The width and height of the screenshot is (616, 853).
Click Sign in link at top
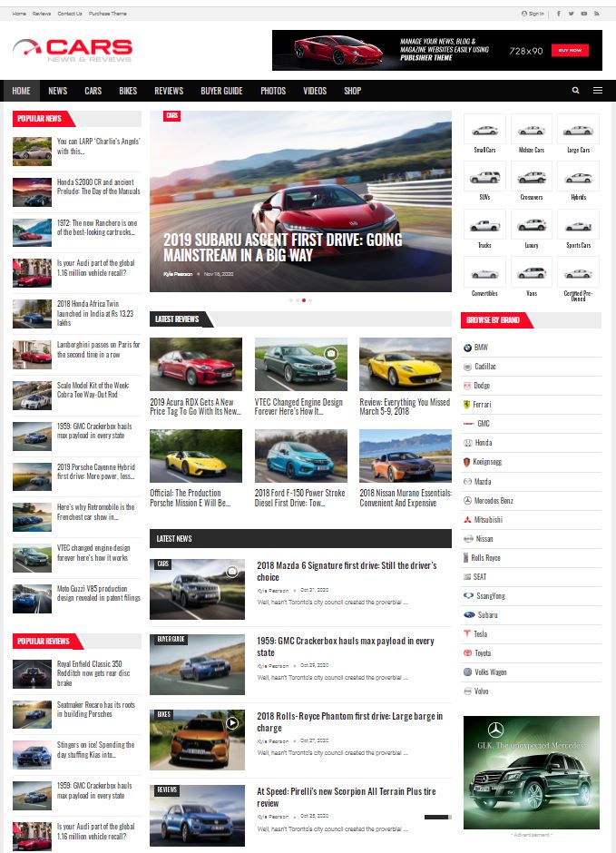[533, 14]
